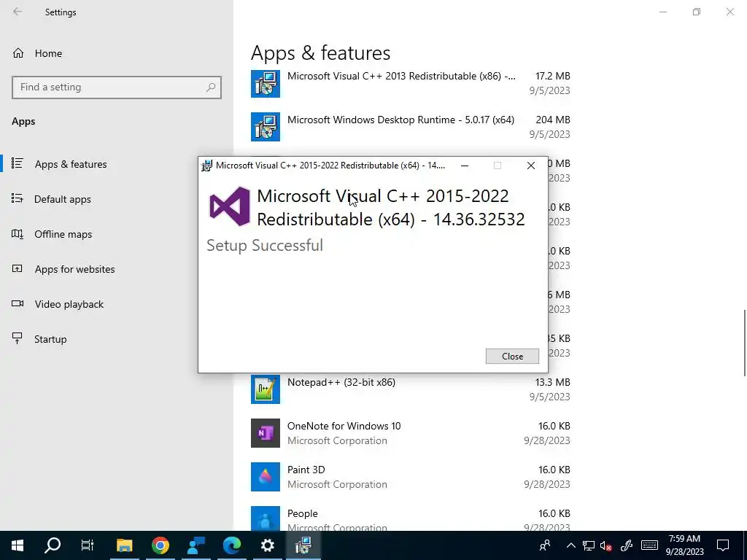Viewport: 747px width, 560px height.
Task: Click the Find a setting search box
Action: click(x=117, y=87)
